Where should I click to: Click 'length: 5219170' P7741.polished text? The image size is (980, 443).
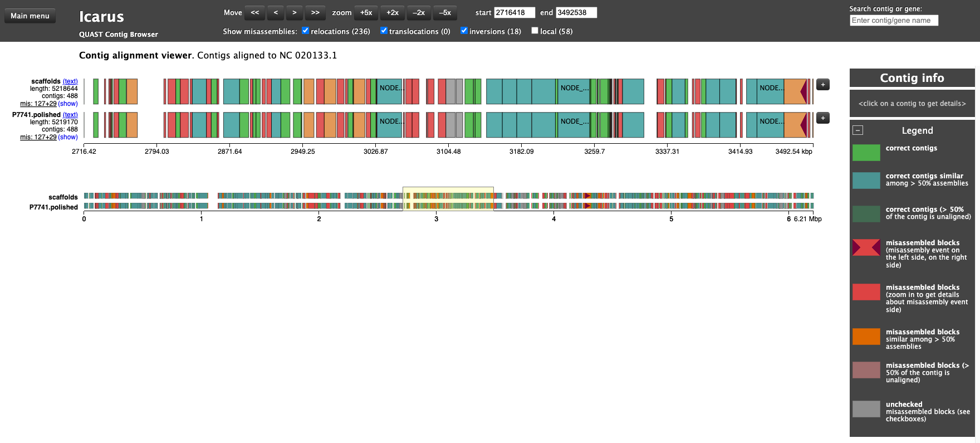[54, 122]
